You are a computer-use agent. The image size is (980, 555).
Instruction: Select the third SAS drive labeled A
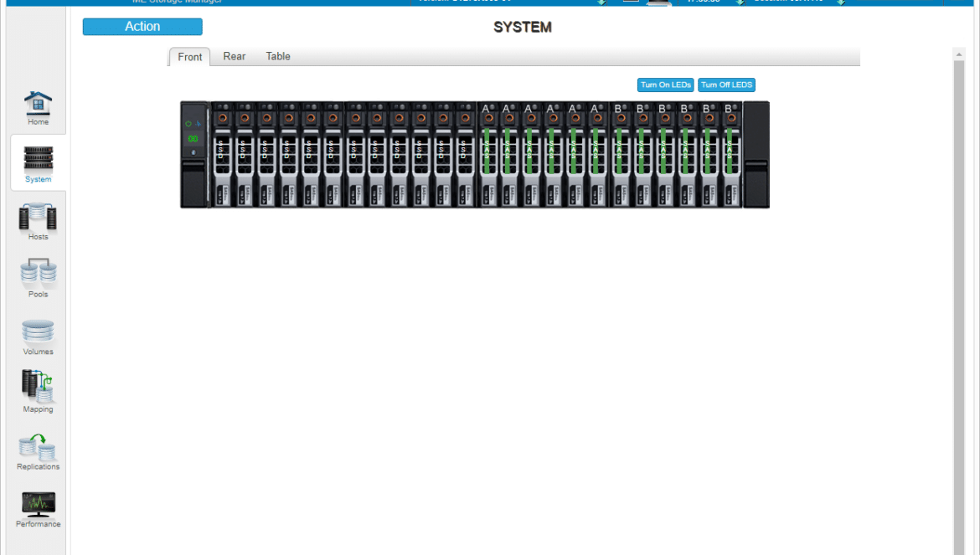coord(531,154)
